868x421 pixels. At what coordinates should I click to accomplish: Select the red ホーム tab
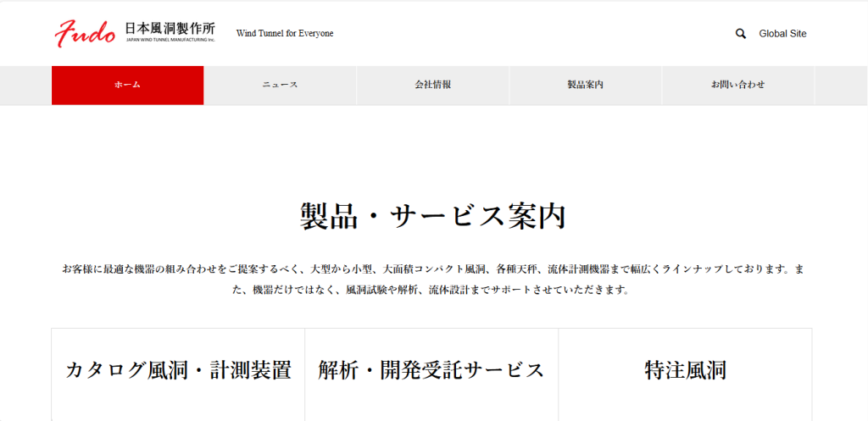pyautogui.click(x=127, y=85)
